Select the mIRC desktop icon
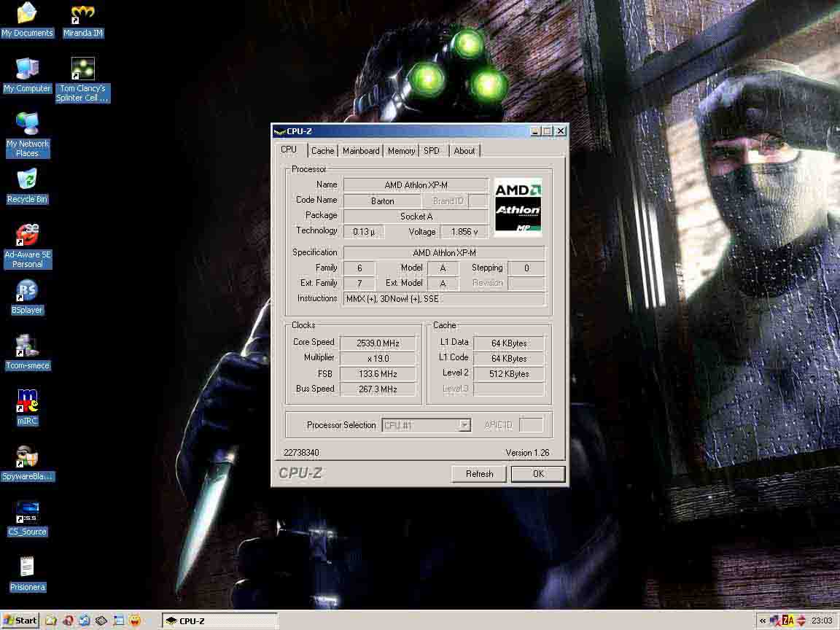 click(x=27, y=402)
